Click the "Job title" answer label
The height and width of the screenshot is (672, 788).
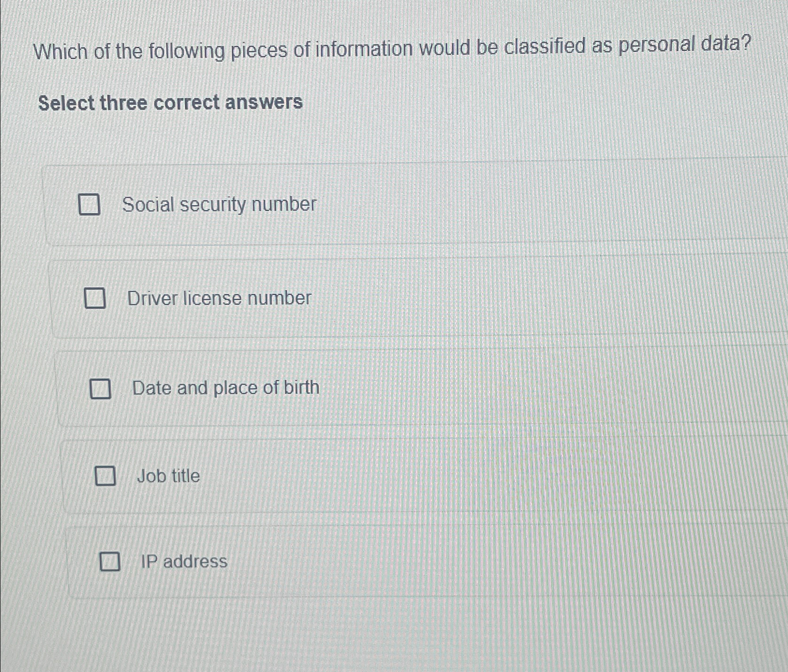pyautogui.click(x=169, y=476)
